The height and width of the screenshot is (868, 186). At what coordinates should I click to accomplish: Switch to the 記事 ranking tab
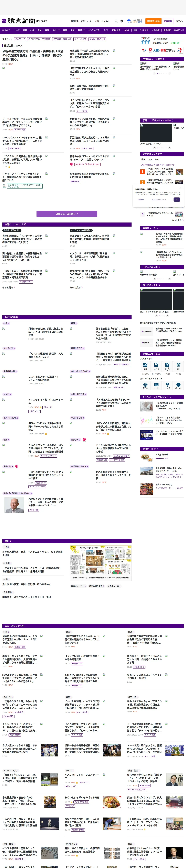tap(143, 159)
